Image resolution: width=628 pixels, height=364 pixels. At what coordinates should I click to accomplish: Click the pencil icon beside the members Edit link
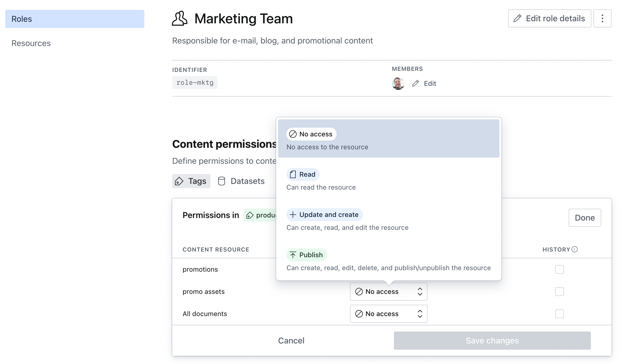415,83
